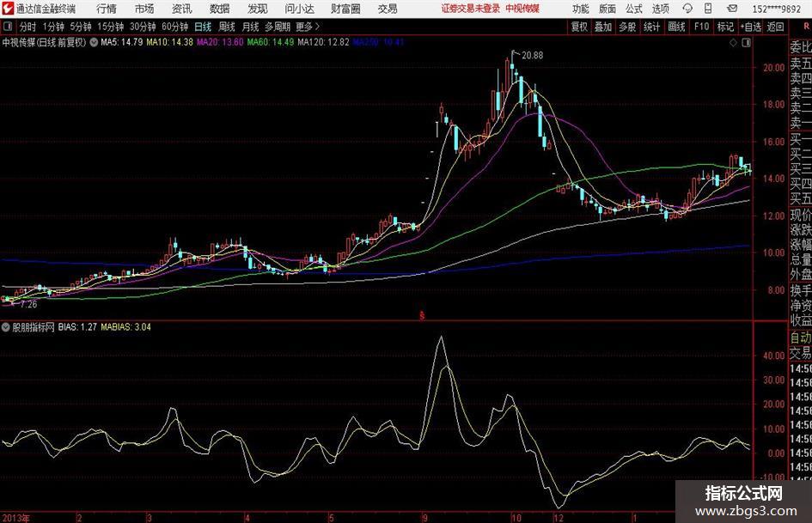Switch to 1分钟 period
812x523 pixels.
click(x=53, y=27)
